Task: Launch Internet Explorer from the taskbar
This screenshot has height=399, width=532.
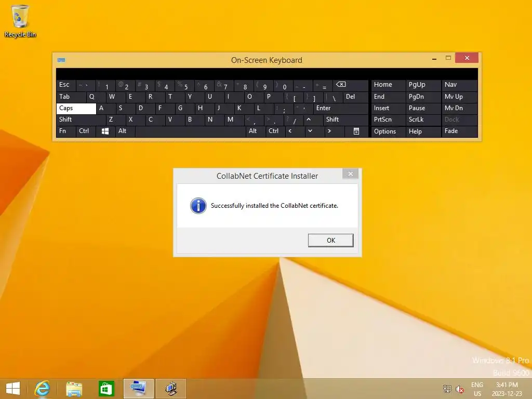Action: pyautogui.click(x=42, y=389)
